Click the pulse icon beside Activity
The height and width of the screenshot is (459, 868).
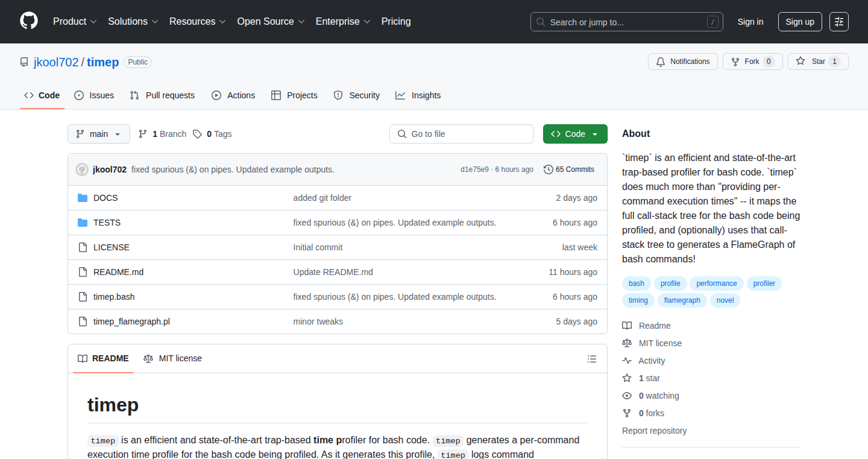point(627,361)
